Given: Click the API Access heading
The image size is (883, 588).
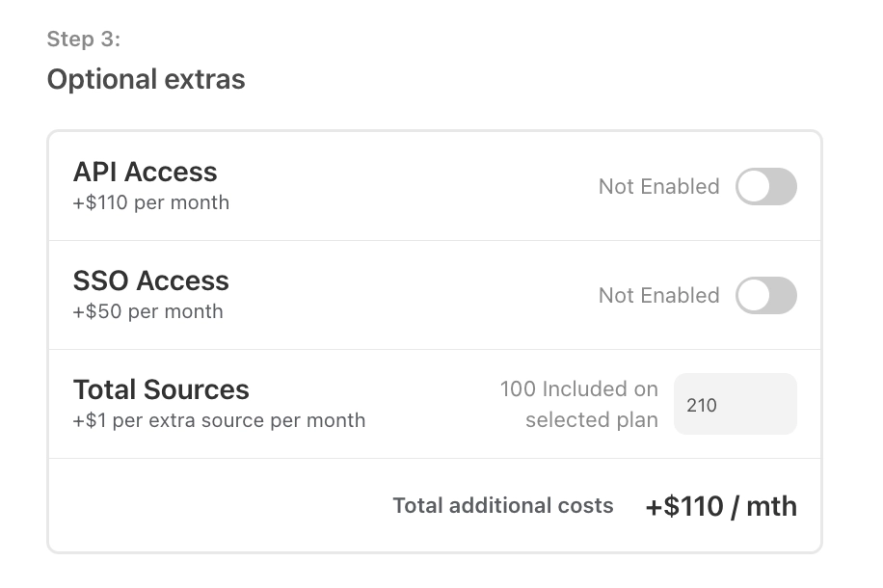Looking at the screenshot, I should point(146,172).
